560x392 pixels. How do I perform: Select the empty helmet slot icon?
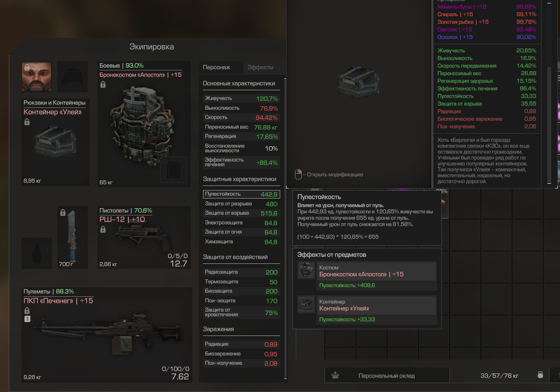click(73, 77)
